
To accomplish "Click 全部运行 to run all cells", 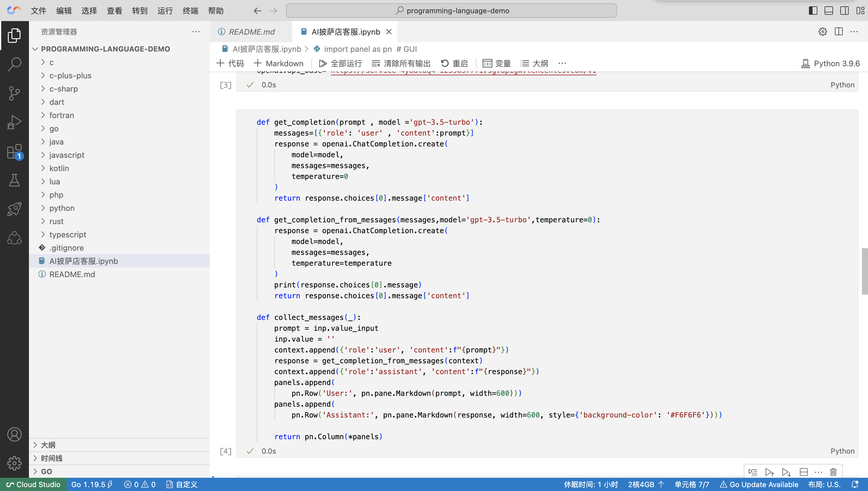I will point(340,63).
